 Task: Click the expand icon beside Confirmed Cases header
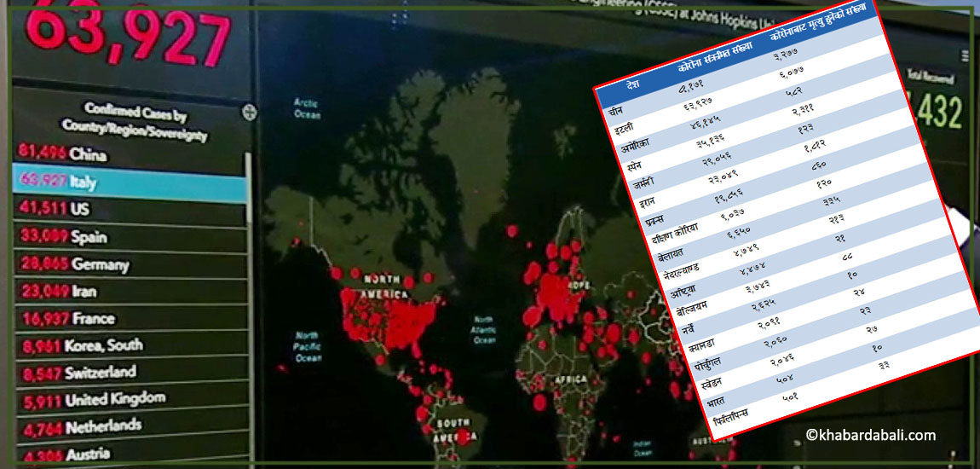coord(249,111)
